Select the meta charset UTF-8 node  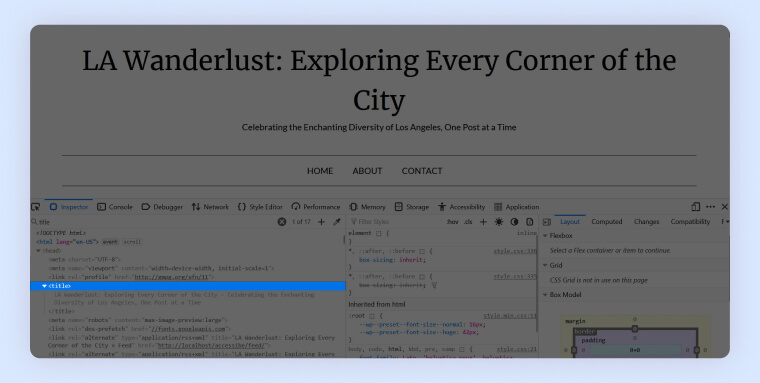point(85,259)
